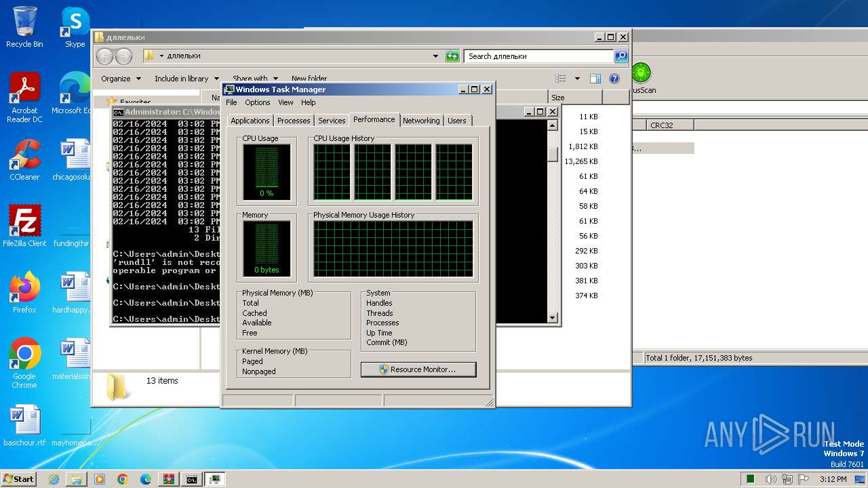This screenshot has width=868, height=488.
Task: Click the Search дллельки input field
Action: pos(539,56)
